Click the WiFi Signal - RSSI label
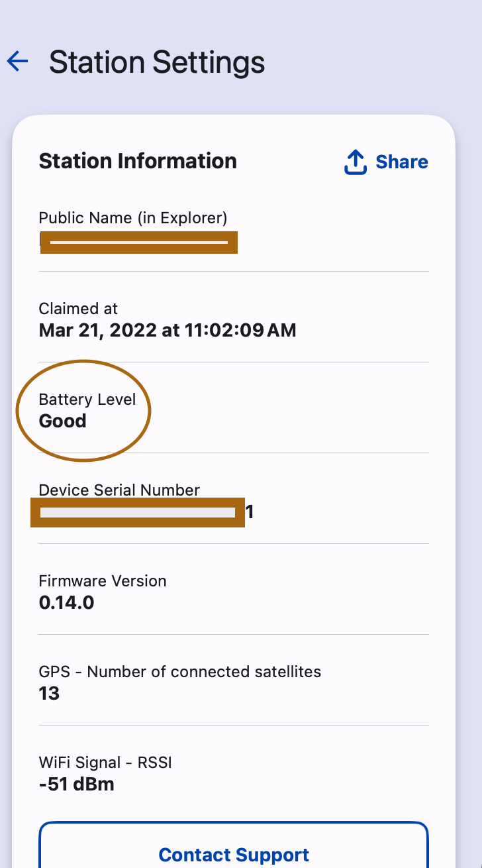The height and width of the screenshot is (868, 482). pos(105,763)
